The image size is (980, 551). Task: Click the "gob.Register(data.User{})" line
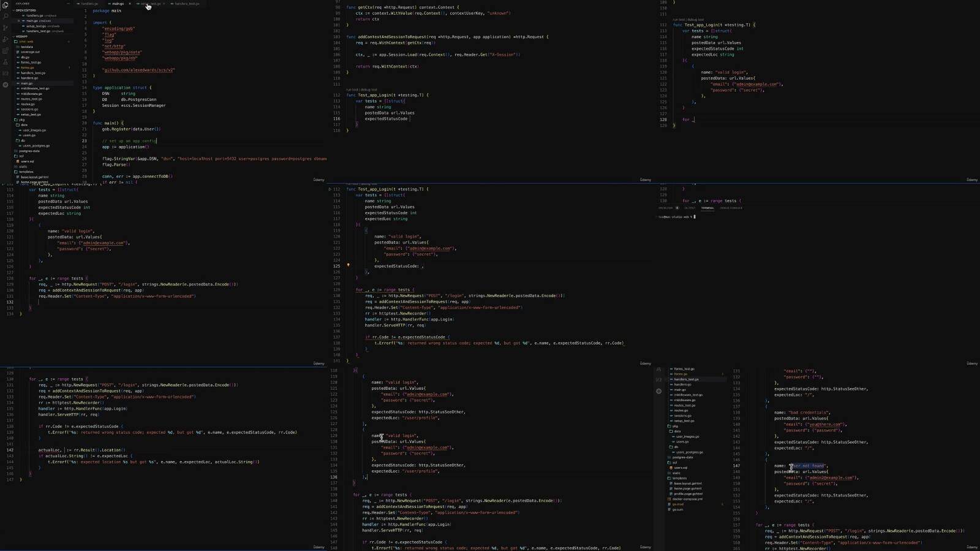[x=132, y=129]
